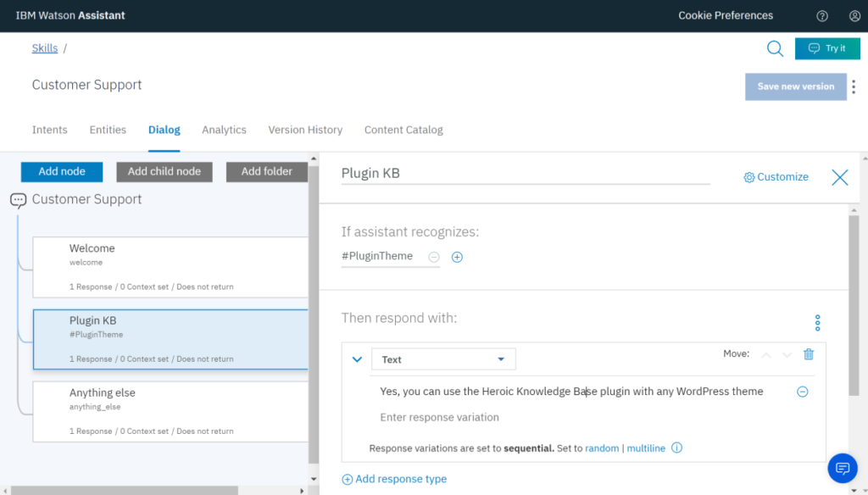This screenshot has height=495, width=868.
Task: Collapse the text response chevron
Action: pos(357,359)
